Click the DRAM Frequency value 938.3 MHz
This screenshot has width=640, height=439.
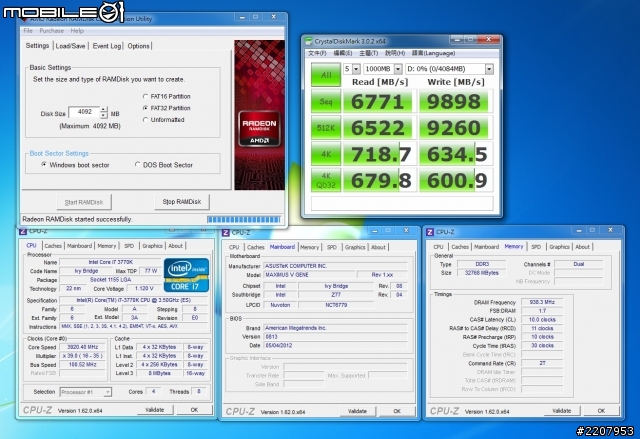point(542,302)
